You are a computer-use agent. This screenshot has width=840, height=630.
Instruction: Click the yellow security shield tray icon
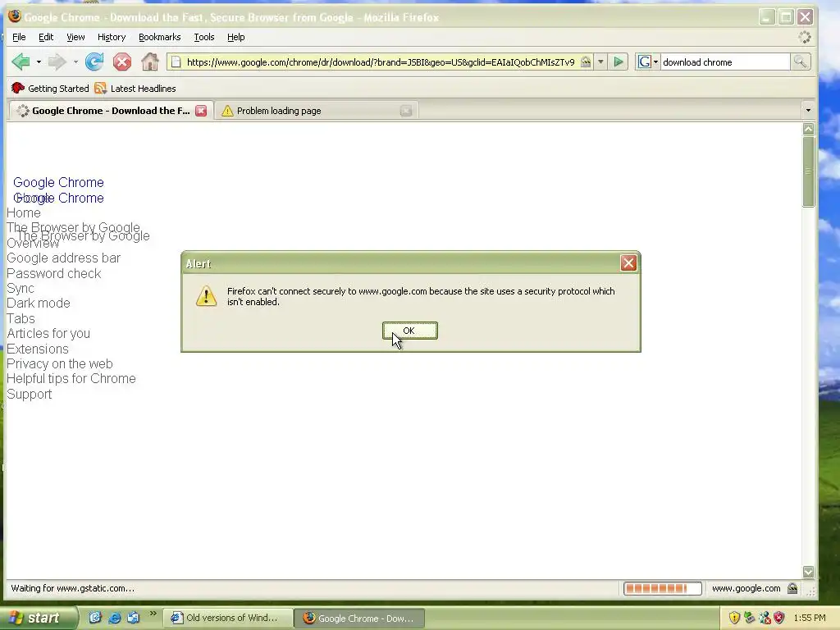click(x=734, y=618)
